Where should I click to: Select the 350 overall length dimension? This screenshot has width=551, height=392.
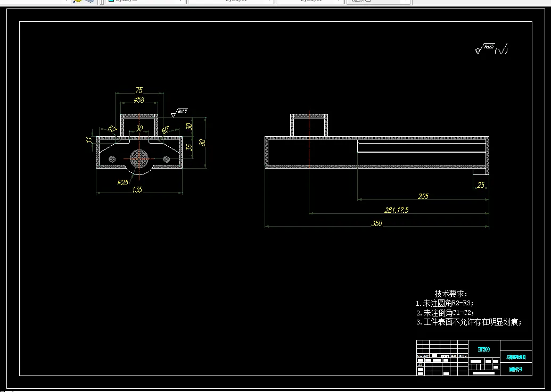pos(377,223)
